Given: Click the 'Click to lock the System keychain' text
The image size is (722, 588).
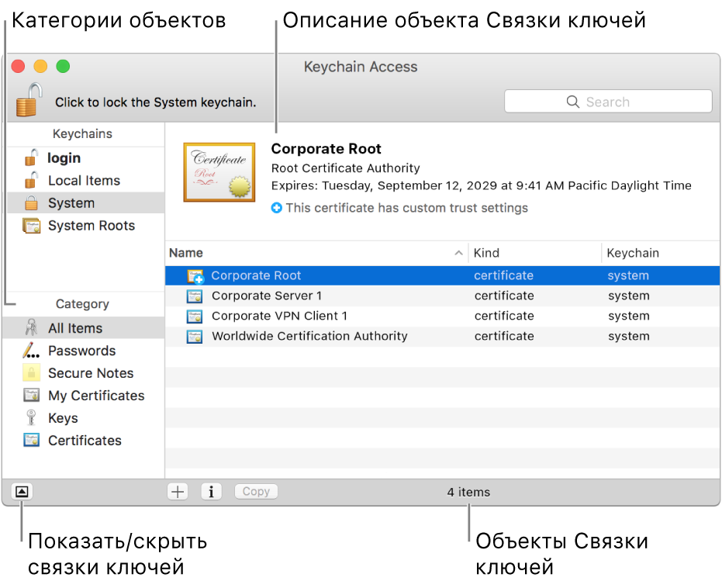Looking at the screenshot, I should point(156,102).
